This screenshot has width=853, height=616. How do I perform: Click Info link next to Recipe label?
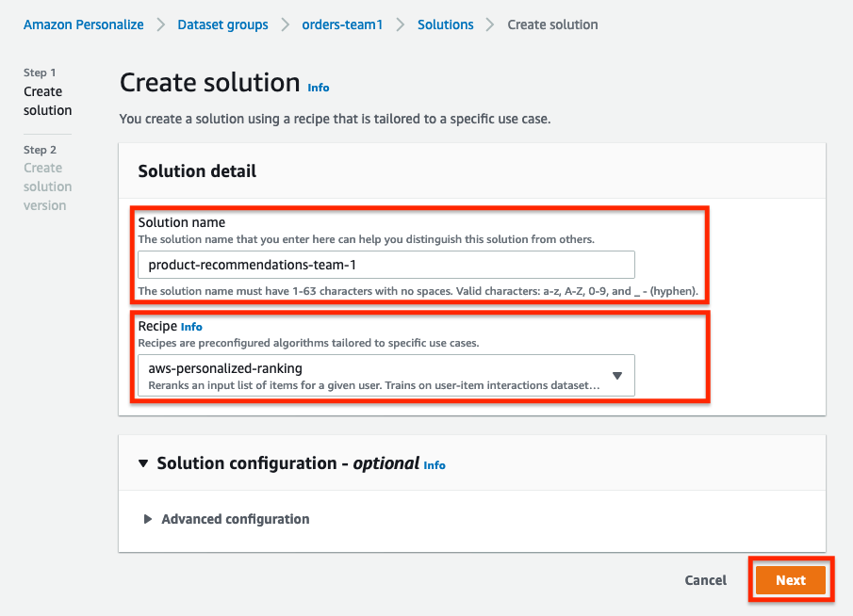click(191, 327)
